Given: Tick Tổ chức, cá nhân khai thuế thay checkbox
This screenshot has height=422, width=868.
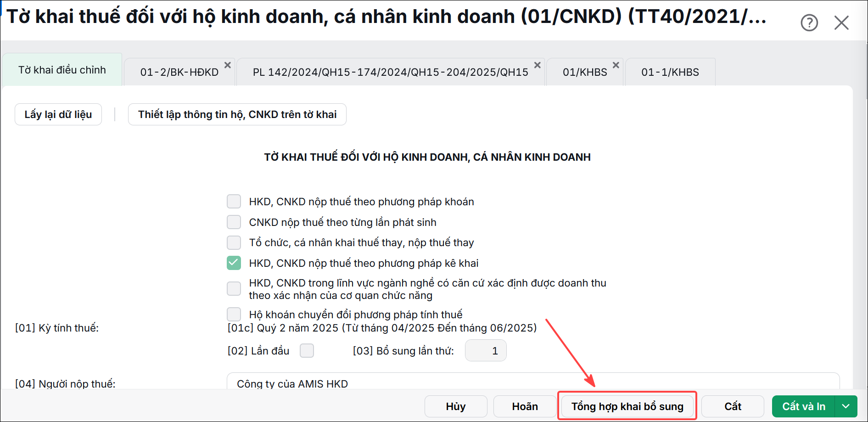Looking at the screenshot, I should point(234,242).
